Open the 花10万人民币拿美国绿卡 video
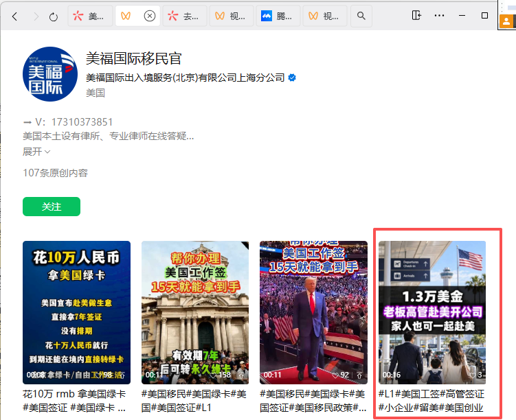 point(76,312)
